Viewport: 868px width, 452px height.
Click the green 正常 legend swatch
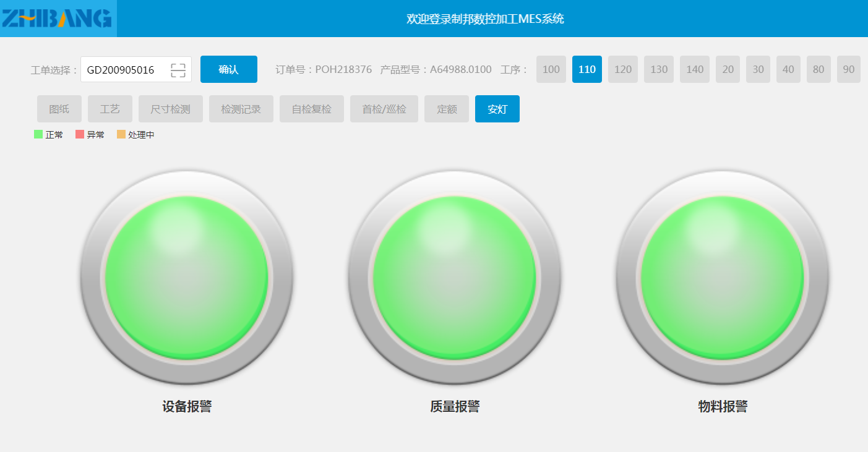(x=38, y=134)
